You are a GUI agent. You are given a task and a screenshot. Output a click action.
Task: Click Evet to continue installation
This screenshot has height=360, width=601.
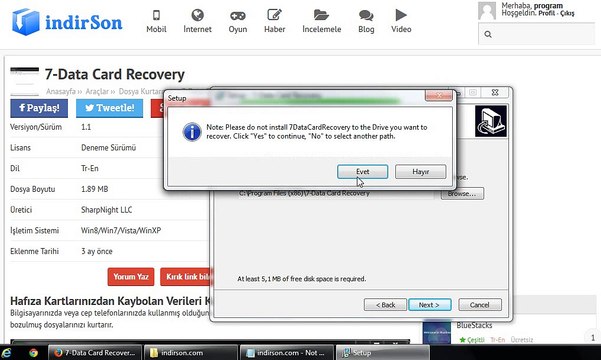tap(363, 172)
